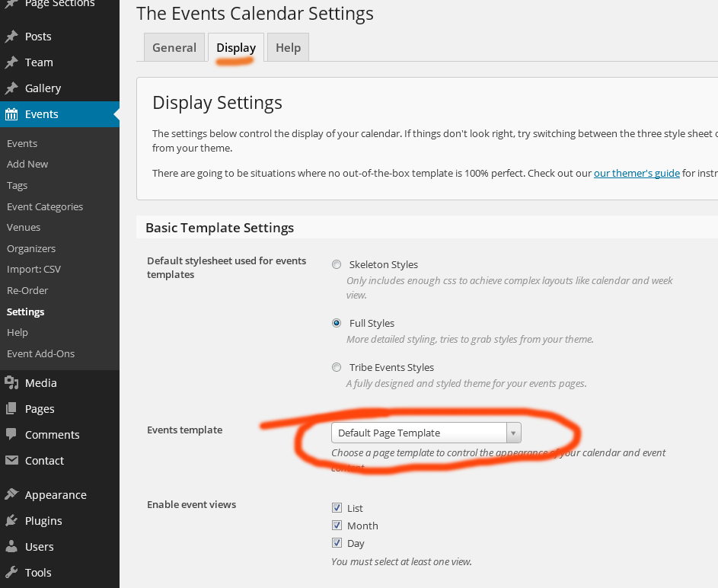Click the Posts pushpin icon in sidebar
Viewport: 718px width, 588px height.
pos(11,37)
